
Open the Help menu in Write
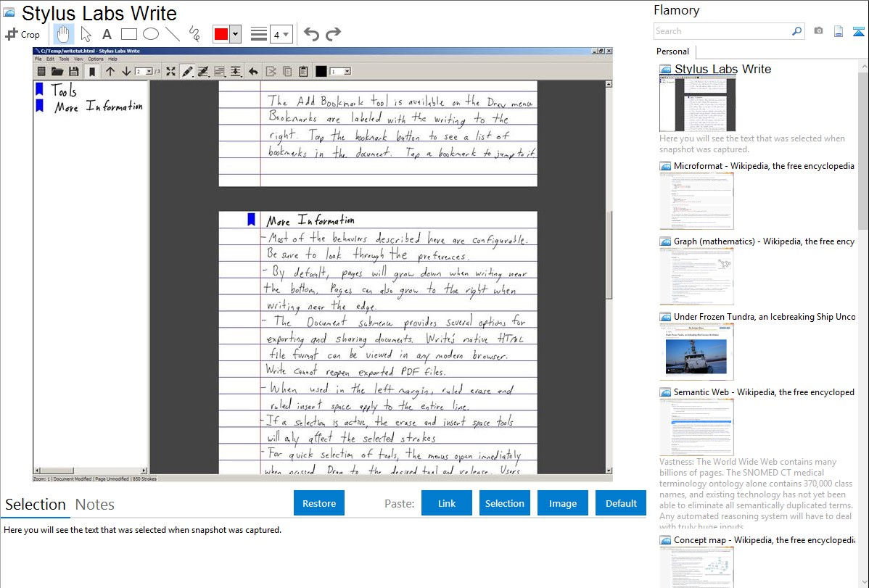(x=112, y=59)
